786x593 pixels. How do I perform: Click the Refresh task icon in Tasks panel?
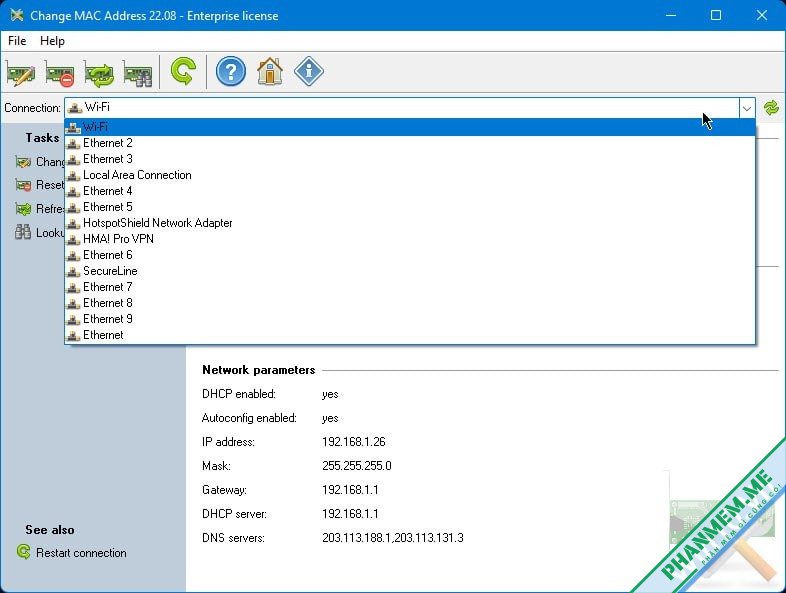[23, 209]
